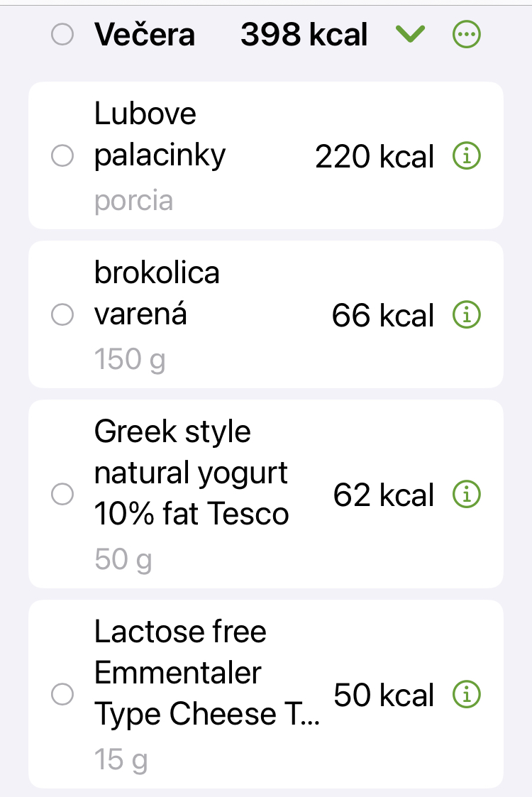
Task: Select the Lactose free Emmentaler circle
Action: [x=62, y=694]
